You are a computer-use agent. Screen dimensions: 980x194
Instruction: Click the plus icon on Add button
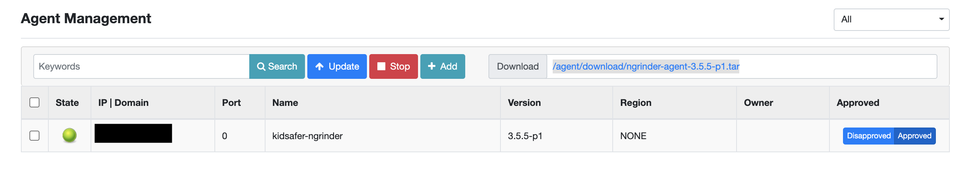point(432,66)
